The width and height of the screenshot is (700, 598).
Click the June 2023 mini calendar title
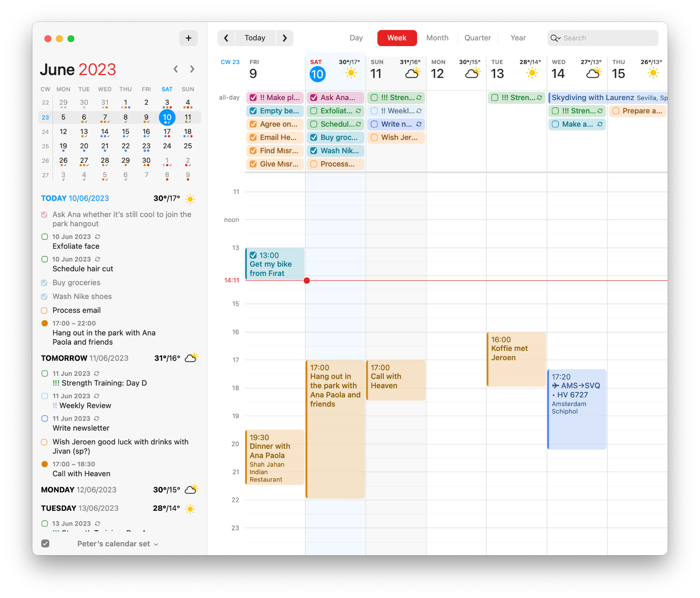(78, 69)
